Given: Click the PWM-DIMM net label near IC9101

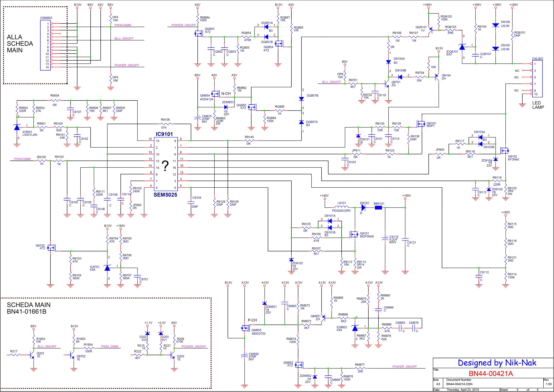Looking at the screenshot, I should [23, 159].
